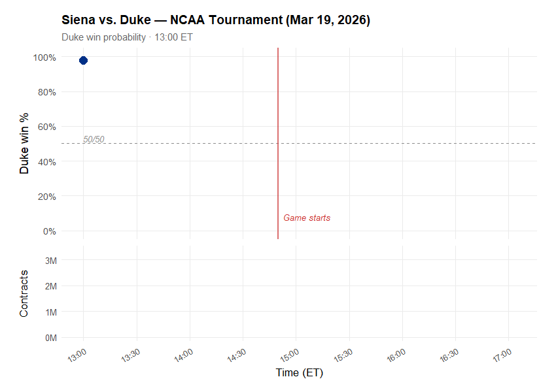Click the 'Game starts' annotation label

pos(307,218)
